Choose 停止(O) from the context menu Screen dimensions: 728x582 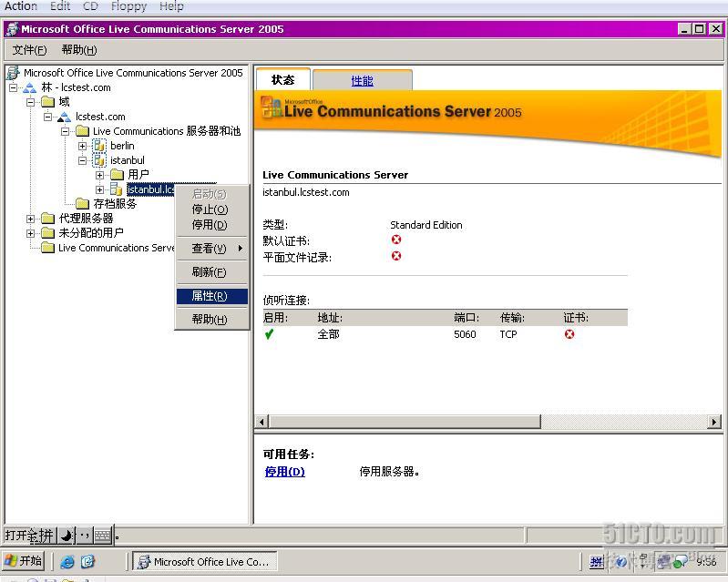(x=211, y=209)
